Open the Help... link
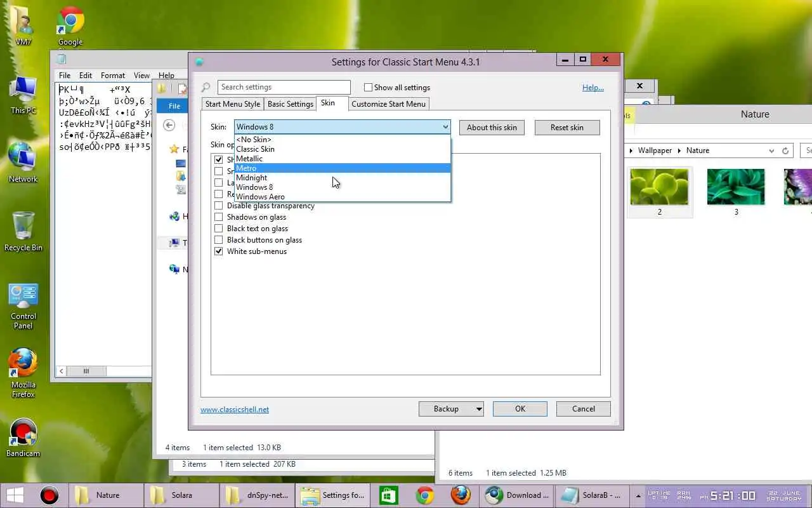Screen dimensions: 812x508 pos(593,88)
